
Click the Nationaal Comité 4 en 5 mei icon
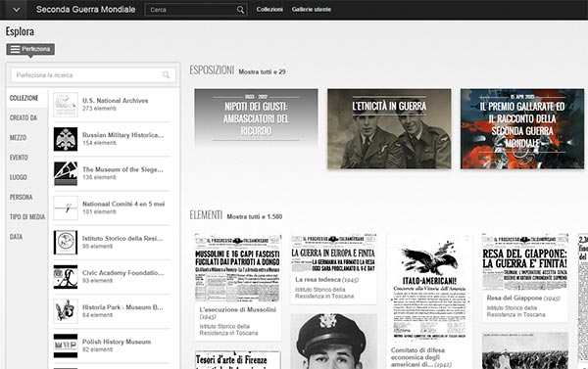[x=66, y=208]
